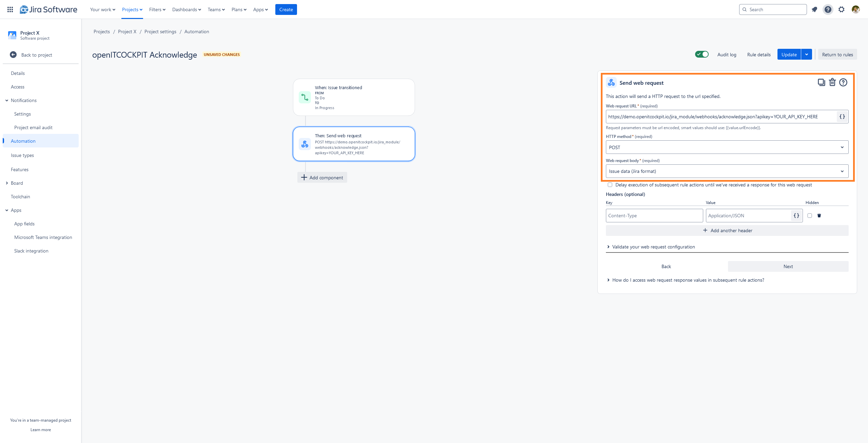Open the notifications bell icon
This screenshot has width=868, height=443.
[814, 9]
